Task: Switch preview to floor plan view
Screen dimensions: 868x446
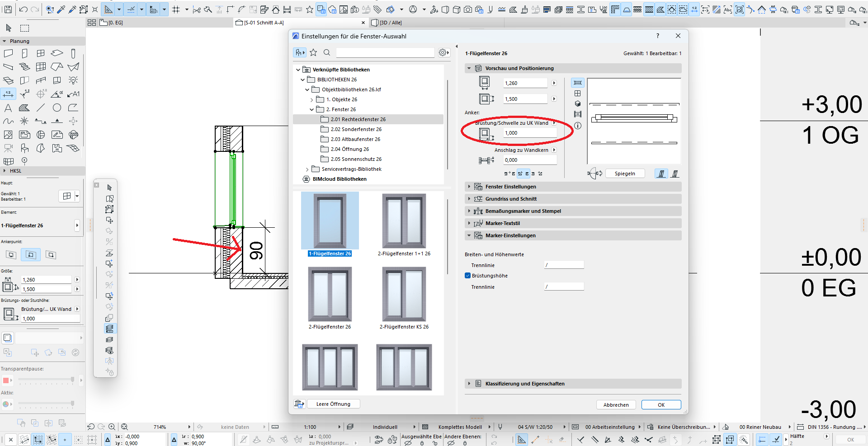Action: point(578,83)
